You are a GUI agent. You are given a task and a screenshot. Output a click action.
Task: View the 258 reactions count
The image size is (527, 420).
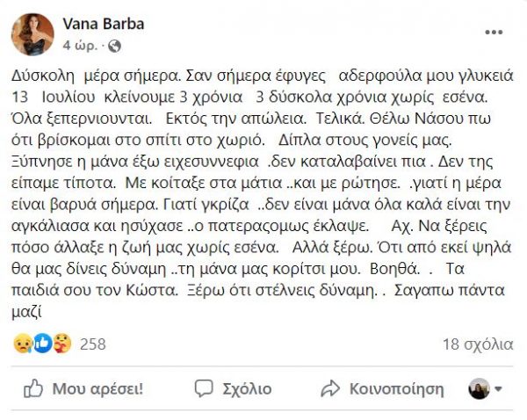pyautogui.click(x=92, y=344)
